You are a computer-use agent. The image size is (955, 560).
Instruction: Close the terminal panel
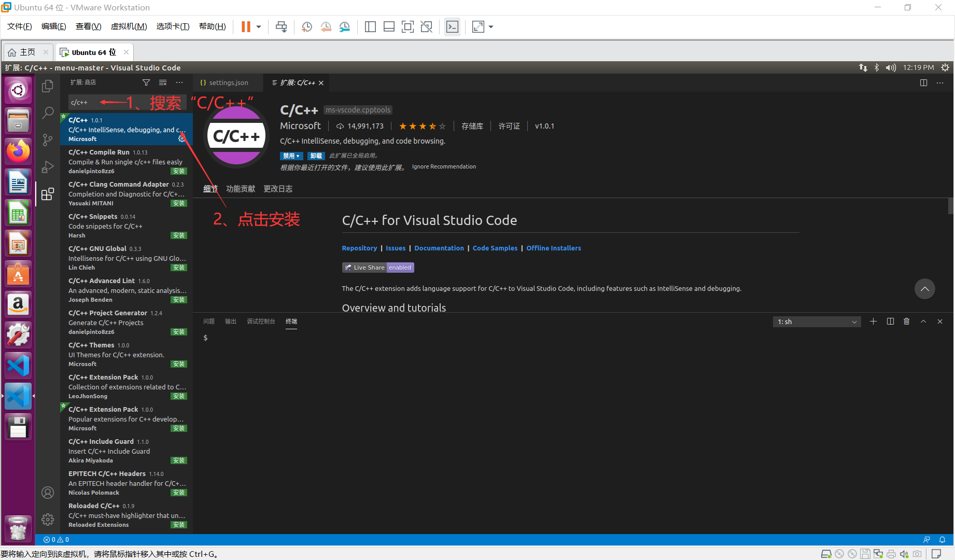click(x=940, y=321)
